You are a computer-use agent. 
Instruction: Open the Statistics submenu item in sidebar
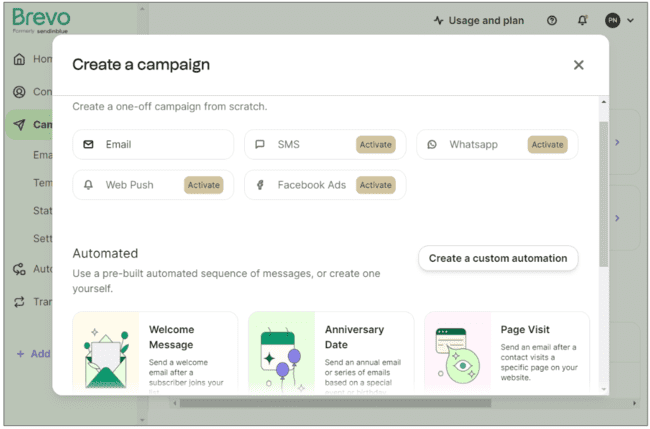(43, 211)
